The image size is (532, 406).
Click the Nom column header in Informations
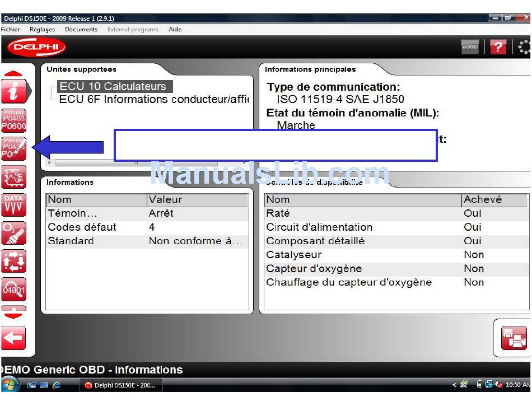[96, 200]
